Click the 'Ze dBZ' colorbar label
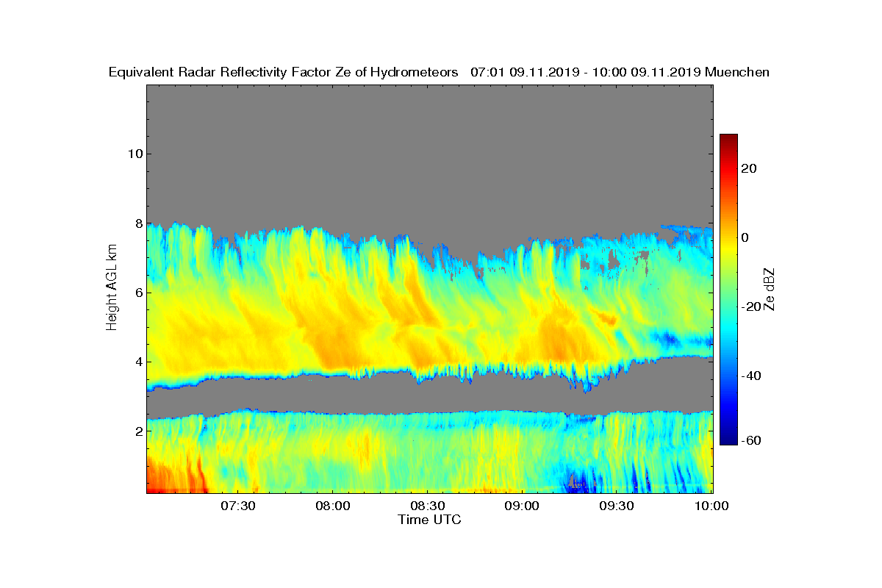Image resolution: width=882 pixels, height=588 pixels. (x=770, y=289)
